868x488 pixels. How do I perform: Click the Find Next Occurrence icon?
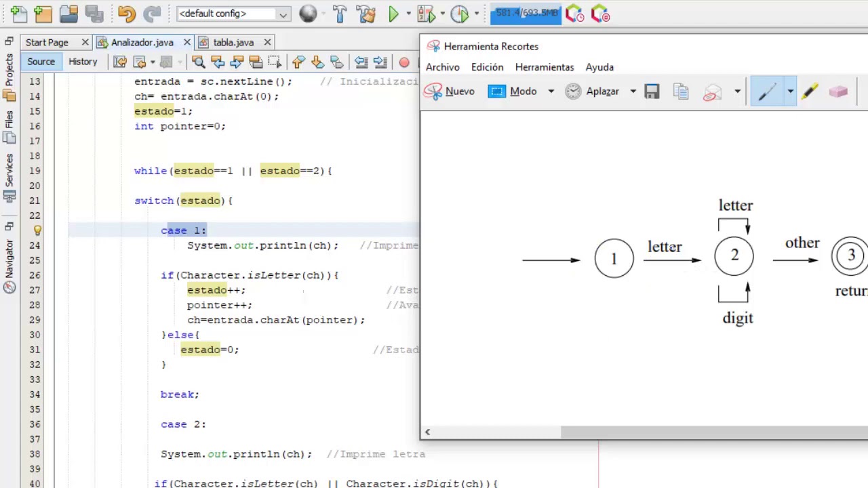tap(237, 62)
